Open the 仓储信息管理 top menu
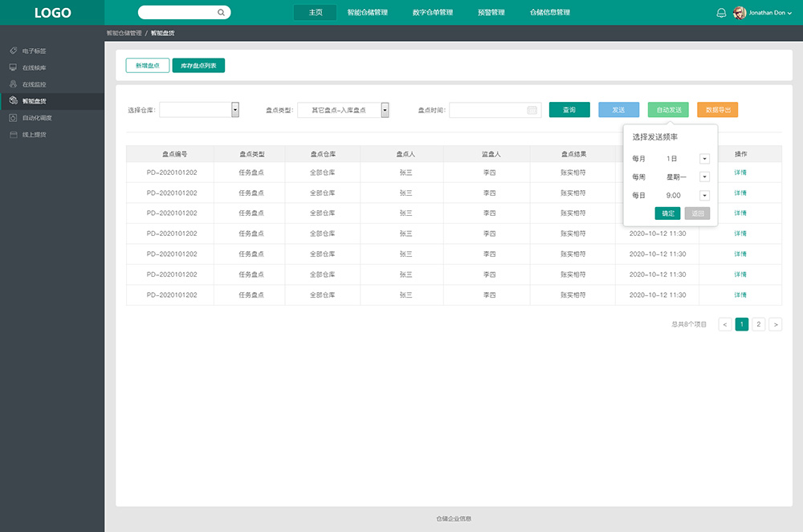The height and width of the screenshot is (532, 803). point(550,12)
